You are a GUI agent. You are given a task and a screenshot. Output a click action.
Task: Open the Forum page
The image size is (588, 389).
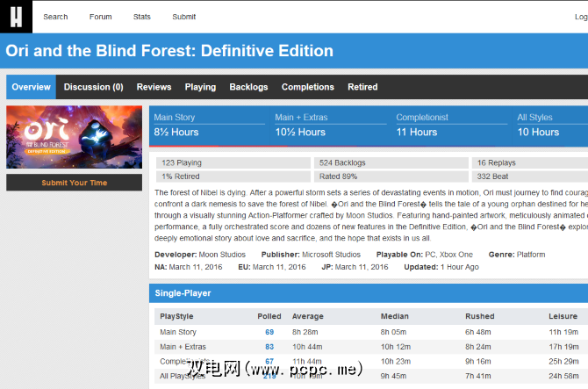coord(101,17)
